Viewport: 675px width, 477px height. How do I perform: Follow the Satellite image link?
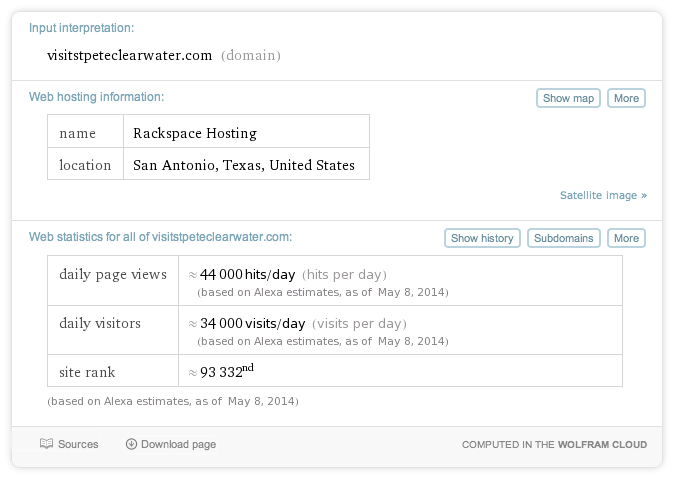click(x=603, y=195)
